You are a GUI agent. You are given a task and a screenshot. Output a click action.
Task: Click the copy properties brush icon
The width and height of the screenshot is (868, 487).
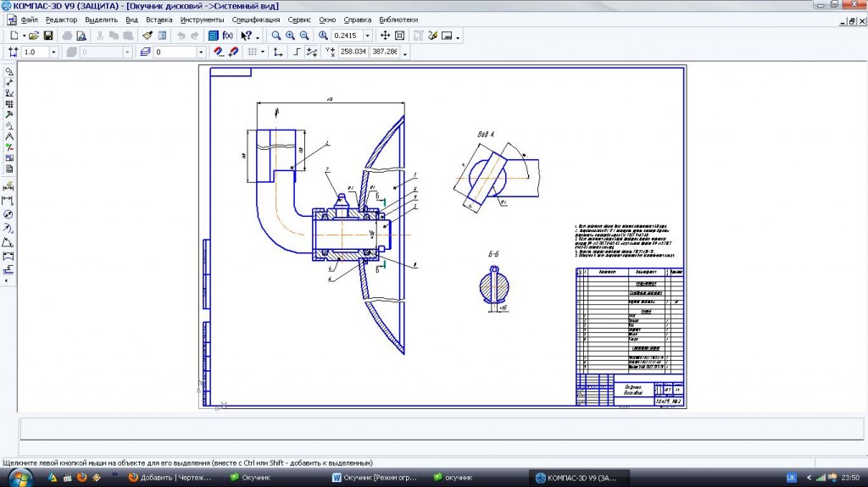(x=147, y=36)
